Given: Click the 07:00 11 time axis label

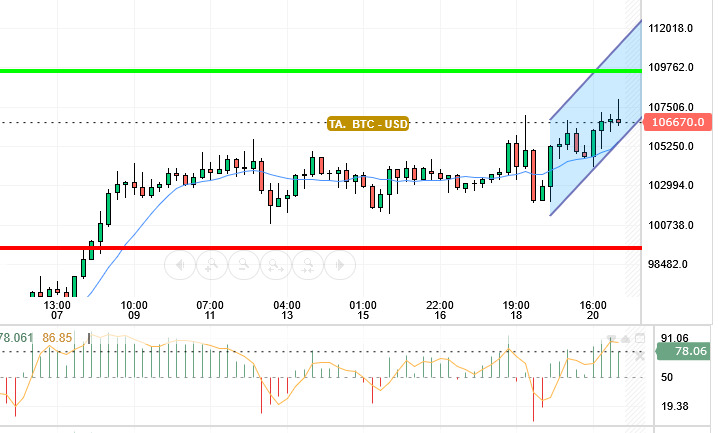Looking at the screenshot, I should point(210,310).
